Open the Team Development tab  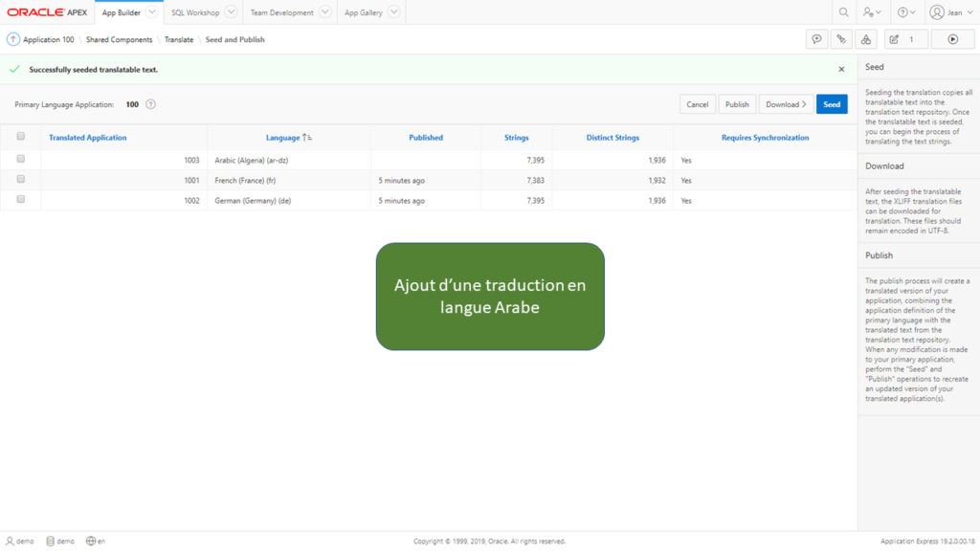point(282,12)
